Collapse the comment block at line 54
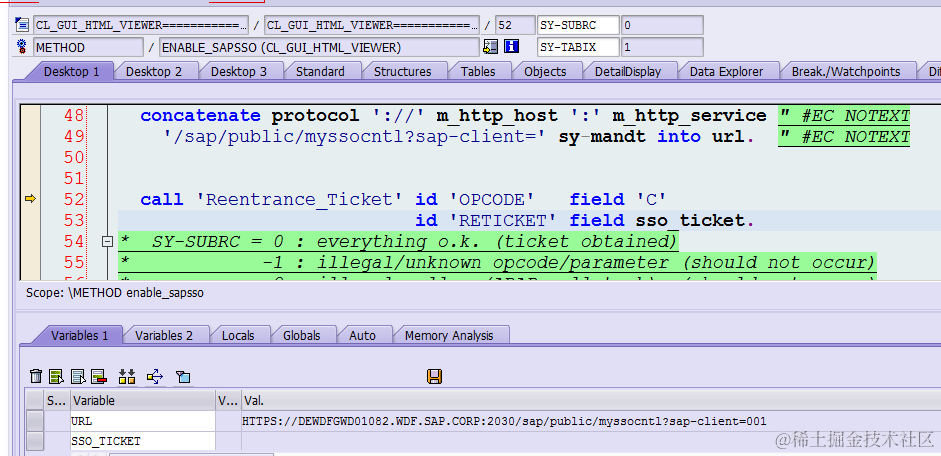Screen dimensions: 941x456 coord(107,241)
